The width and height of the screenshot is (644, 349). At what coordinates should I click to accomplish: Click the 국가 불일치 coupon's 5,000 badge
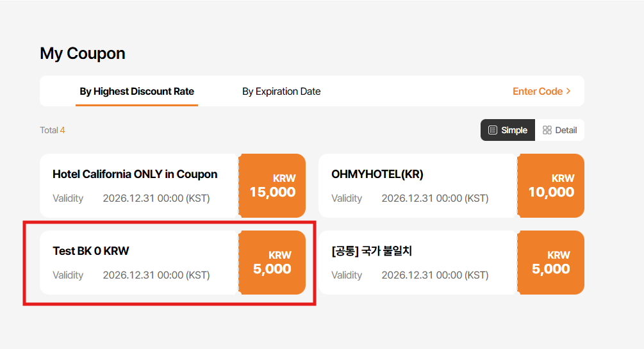(x=551, y=263)
